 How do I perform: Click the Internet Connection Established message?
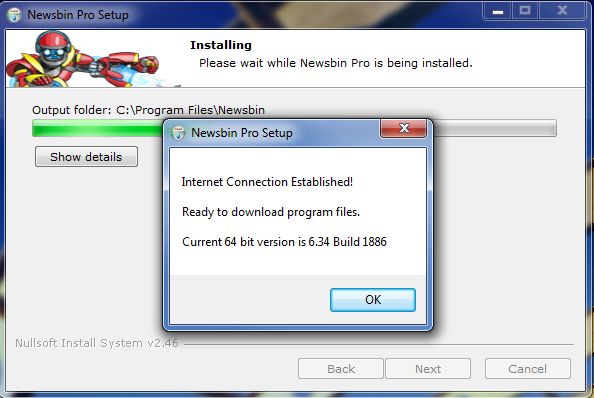tap(267, 182)
